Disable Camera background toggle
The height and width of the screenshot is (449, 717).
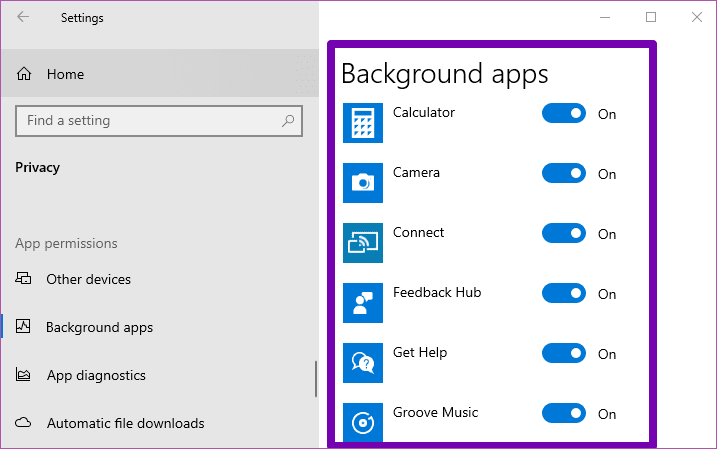point(564,173)
